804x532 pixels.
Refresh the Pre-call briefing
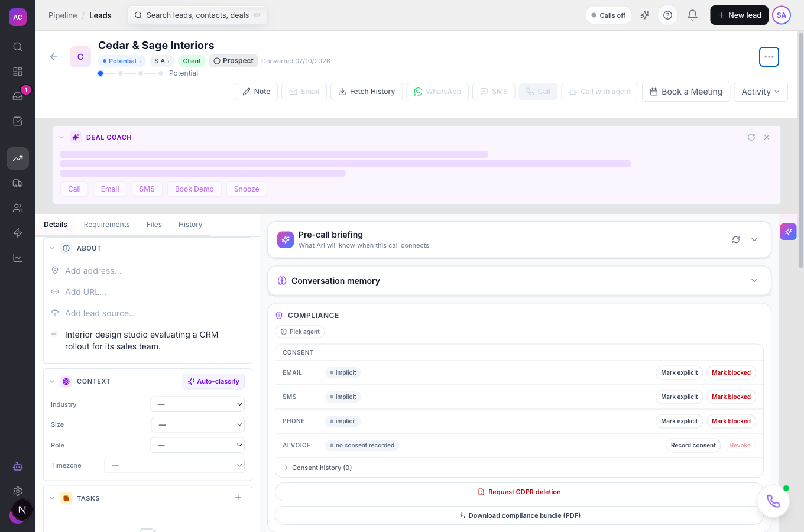point(736,239)
